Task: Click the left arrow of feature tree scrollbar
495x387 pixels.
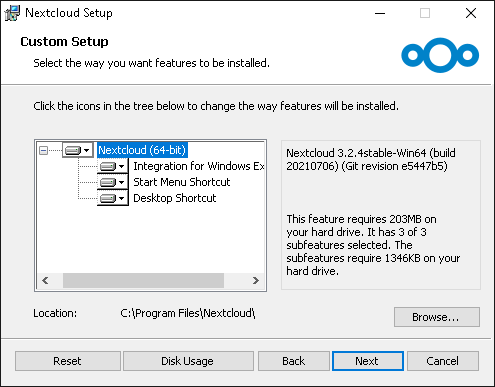Action: tap(45, 281)
